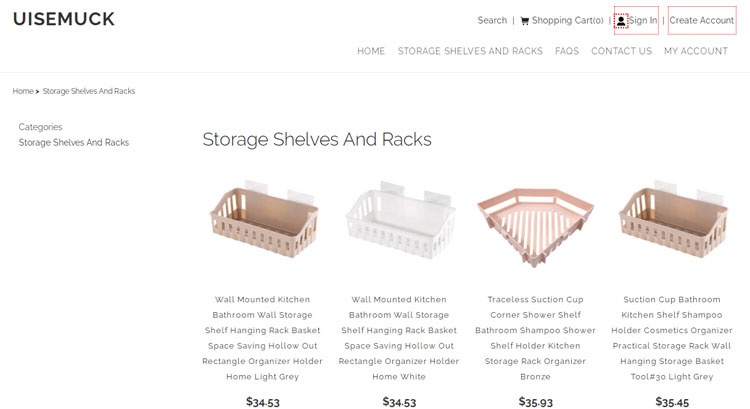Viewport: 750px width, 409px height.
Task: Open Create Account page
Action: (x=702, y=20)
